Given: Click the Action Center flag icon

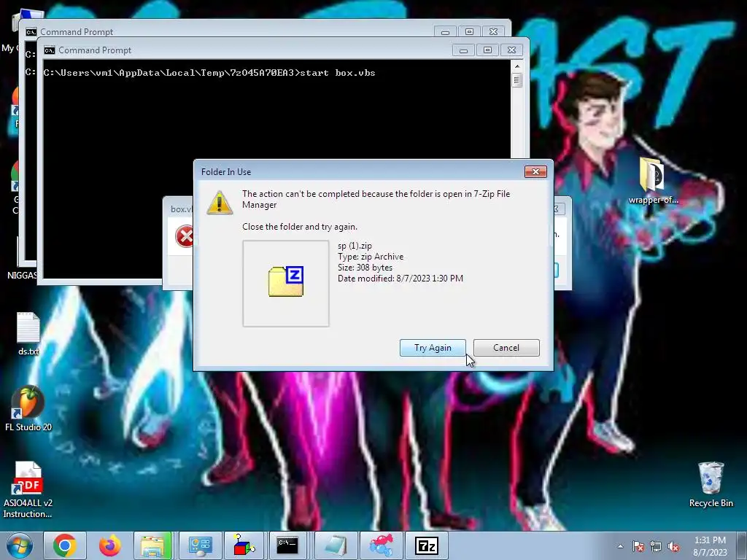Looking at the screenshot, I should tap(638, 546).
